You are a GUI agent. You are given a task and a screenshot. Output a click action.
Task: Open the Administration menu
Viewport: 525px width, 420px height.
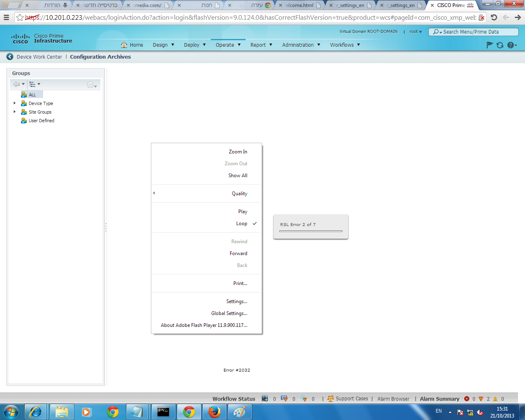(x=301, y=45)
